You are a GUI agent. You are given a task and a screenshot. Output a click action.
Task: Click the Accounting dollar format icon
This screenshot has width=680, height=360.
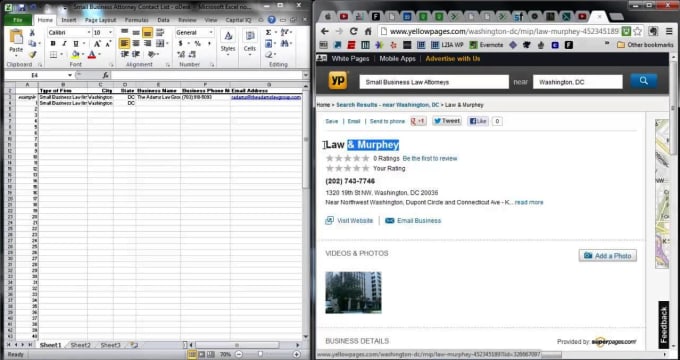pos(180,43)
